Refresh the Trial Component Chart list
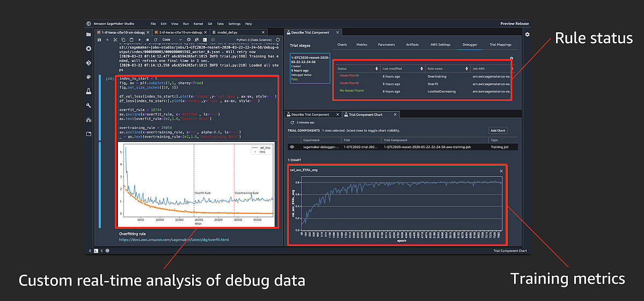Image resolution: width=644 pixels, height=301 pixels. tap(292, 123)
